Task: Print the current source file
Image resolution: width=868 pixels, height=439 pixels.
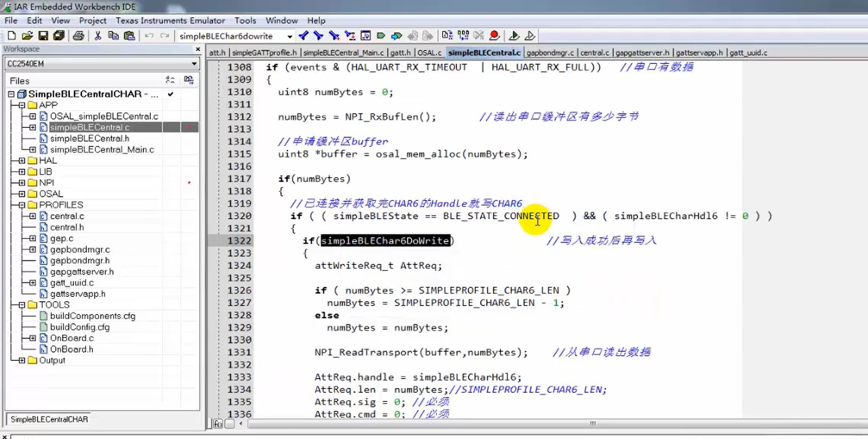Action: 78,36
